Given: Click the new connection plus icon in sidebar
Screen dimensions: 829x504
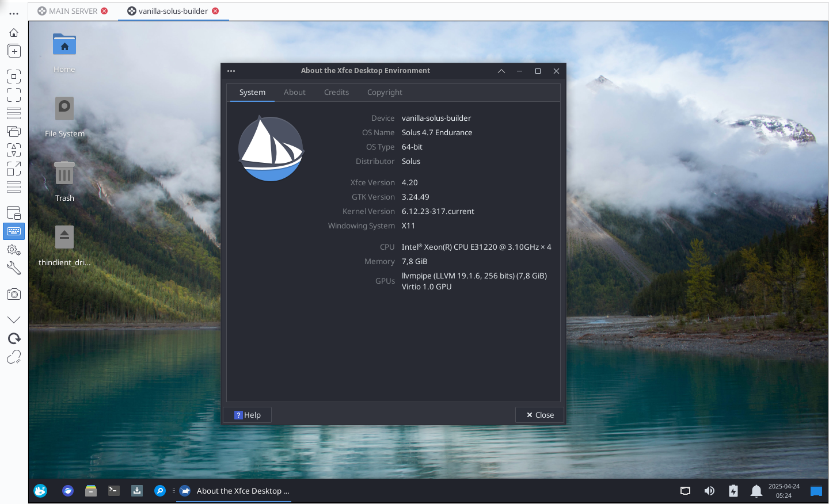Looking at the screenshot, I should [14, 51].
